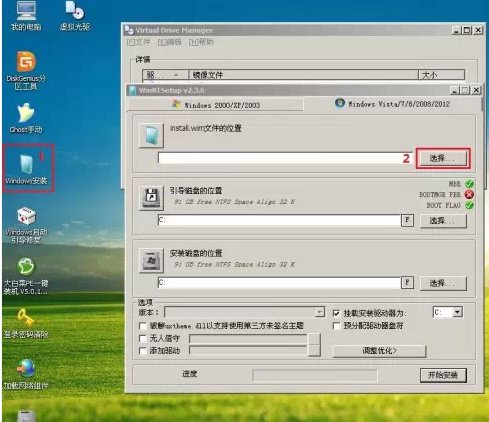
Task: Click the 添加驱动 path field
Action: pos(248,350)
